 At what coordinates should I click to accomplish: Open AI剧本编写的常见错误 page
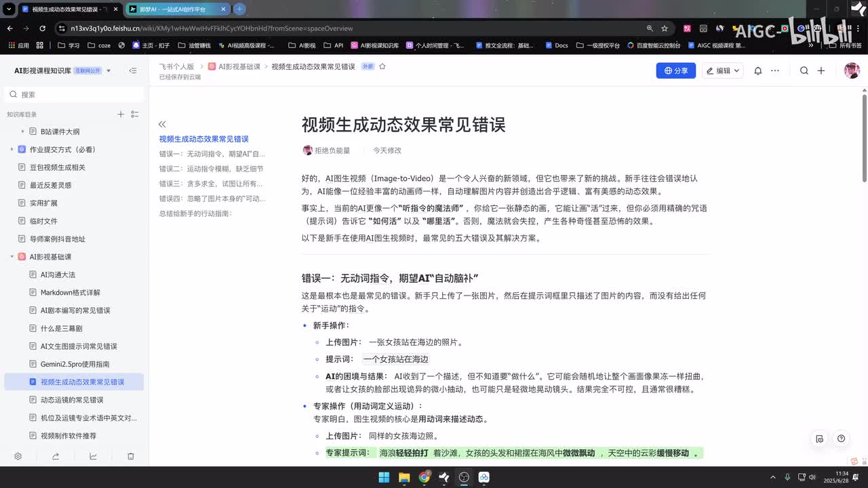click(74, 310)
